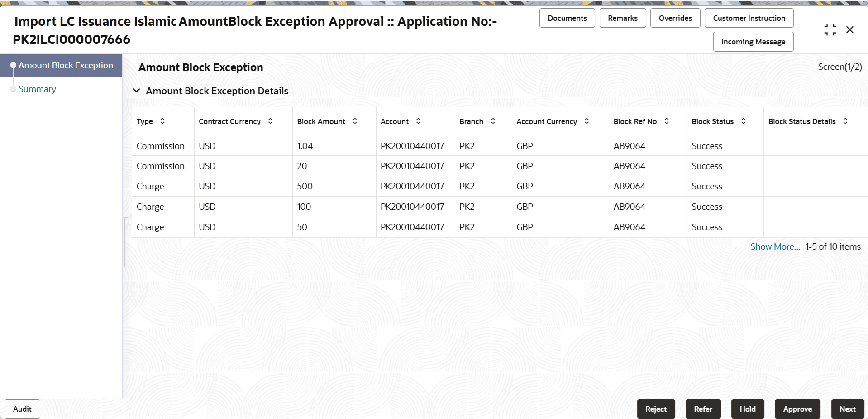The width and height of the screenshot is (868, 419).
Task: Open the Documents panel
Action: (x=567, y=18)
